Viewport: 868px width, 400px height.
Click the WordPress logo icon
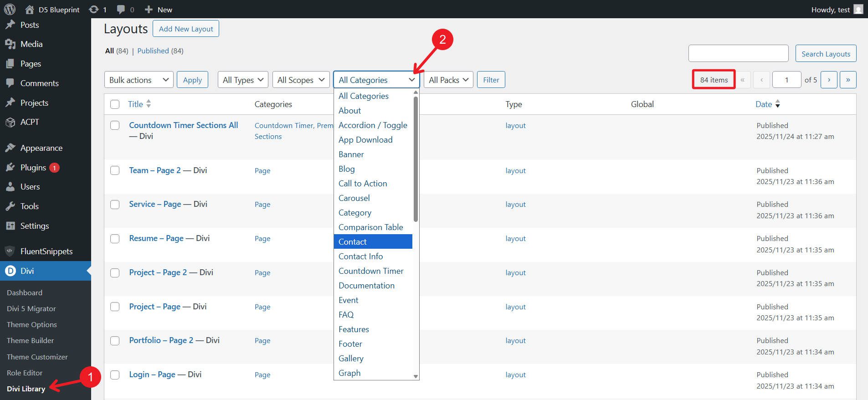(10, 9)
